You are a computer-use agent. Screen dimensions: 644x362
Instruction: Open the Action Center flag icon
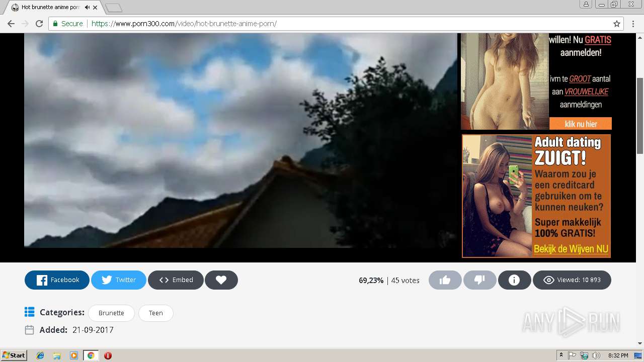click(x=572, y=355)
